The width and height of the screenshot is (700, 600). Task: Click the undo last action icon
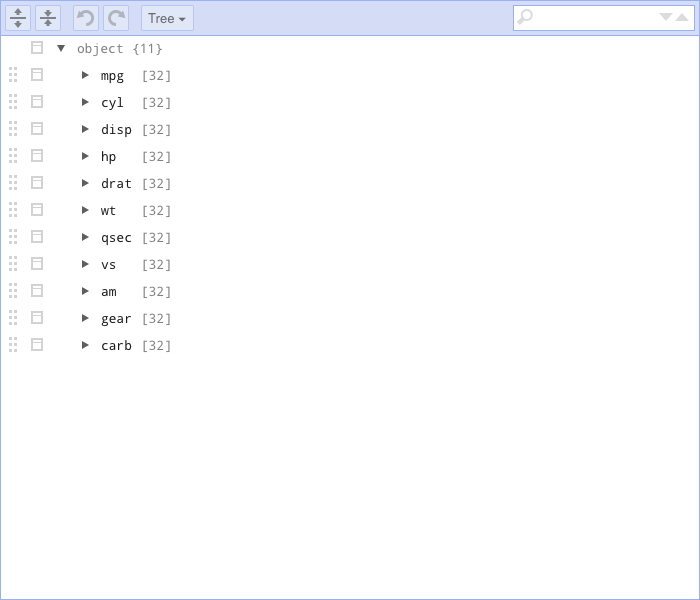pyautogui.click(x=86, y=18)
